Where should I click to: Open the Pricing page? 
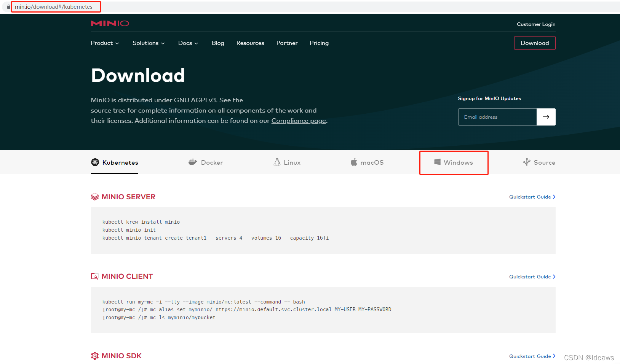tap(319, 43)
